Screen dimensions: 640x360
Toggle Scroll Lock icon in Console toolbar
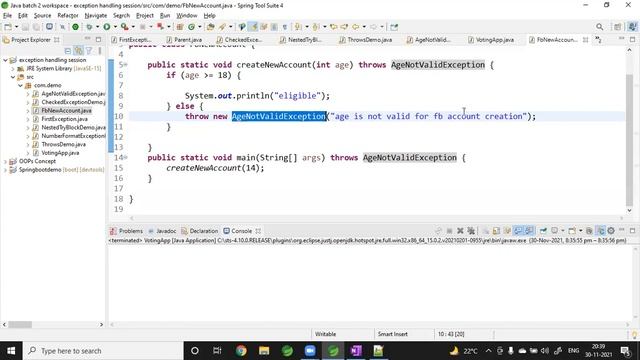click(496, 231)
